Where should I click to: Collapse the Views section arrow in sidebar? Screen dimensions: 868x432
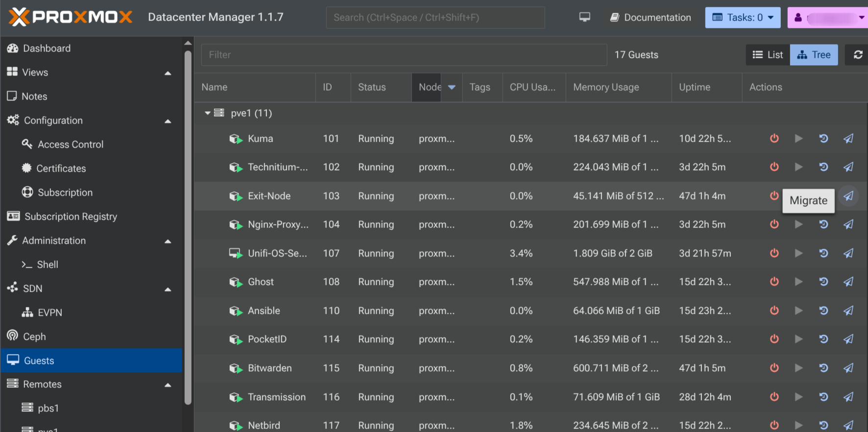click(x=168, y=73)
